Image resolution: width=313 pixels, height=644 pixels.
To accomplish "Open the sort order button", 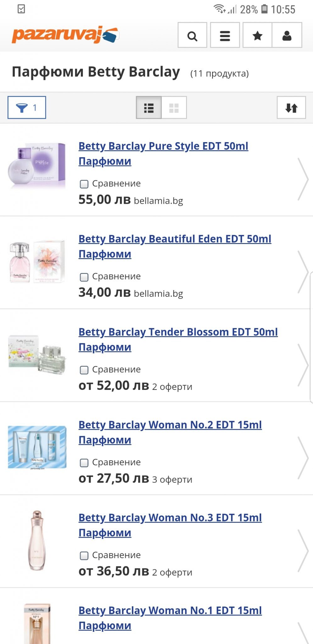I will (291, 108).
